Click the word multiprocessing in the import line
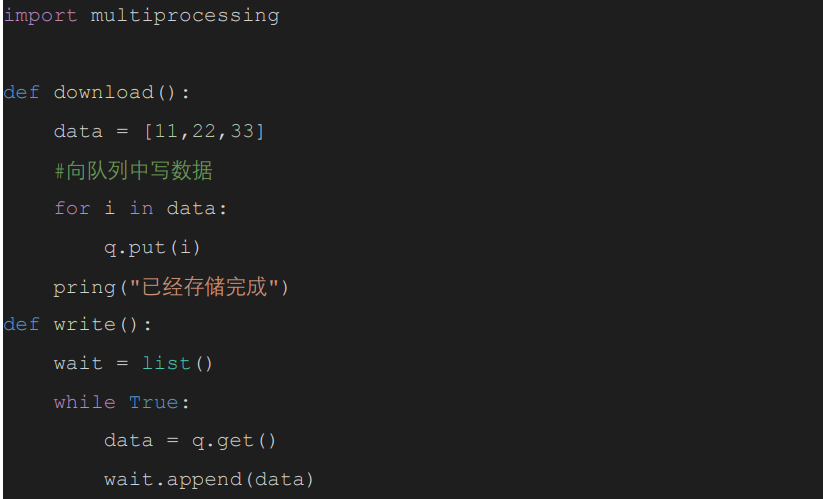823x499 pixels. pos(185,15)
